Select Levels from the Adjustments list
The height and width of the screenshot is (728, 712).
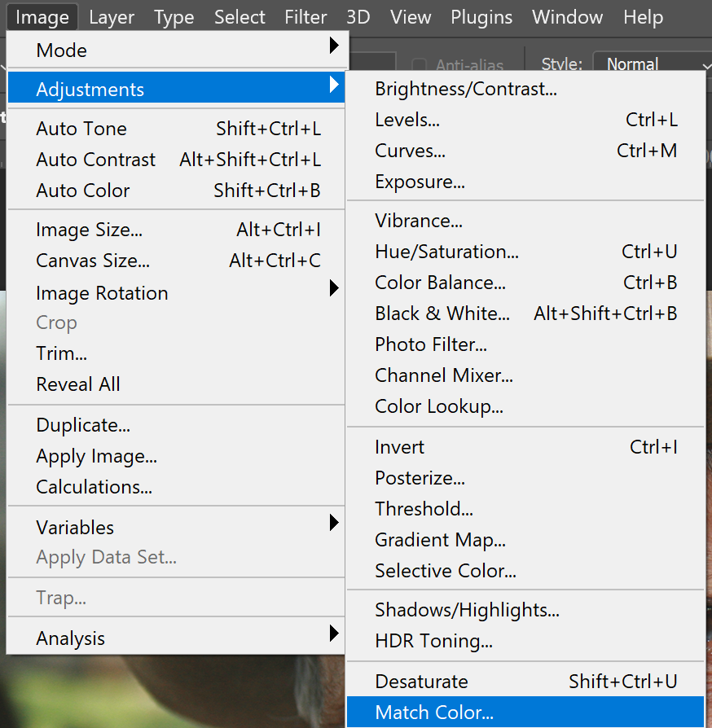pyautogui.click(x=525, y=120)
